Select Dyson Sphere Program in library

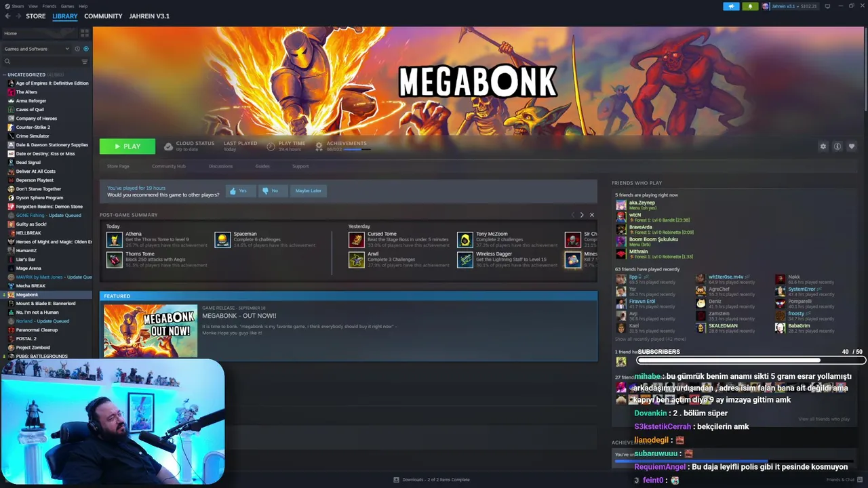click(x=39, y=198)
